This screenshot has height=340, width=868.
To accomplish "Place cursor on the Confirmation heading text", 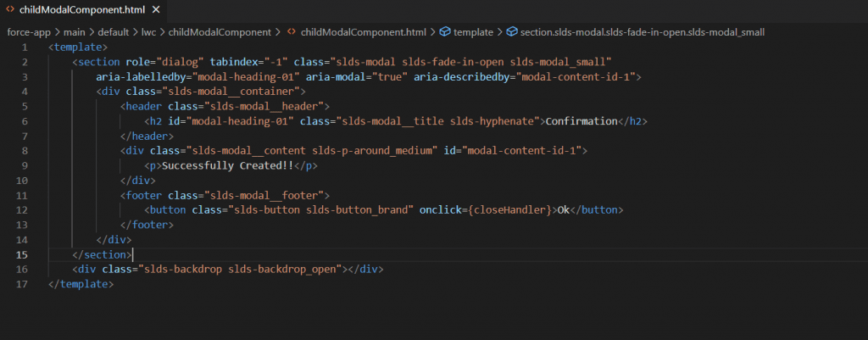I will [580, 121].
